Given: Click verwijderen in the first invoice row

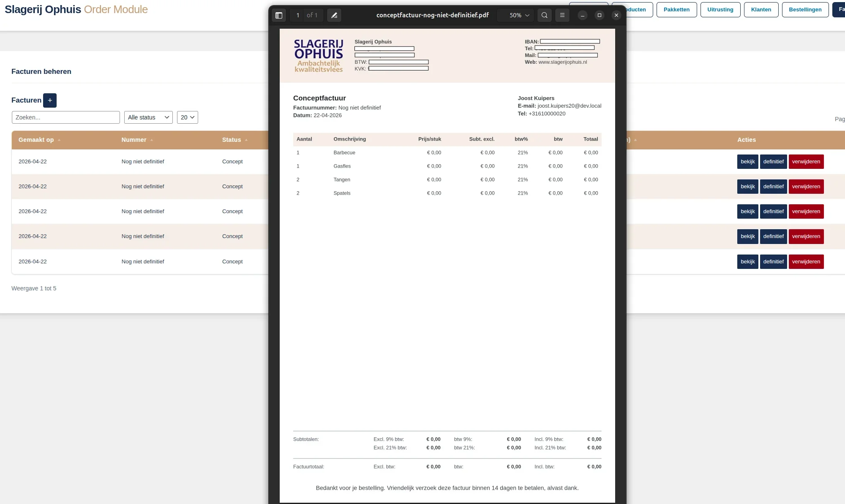Looking at the screenshot, I should click(806, 162).
